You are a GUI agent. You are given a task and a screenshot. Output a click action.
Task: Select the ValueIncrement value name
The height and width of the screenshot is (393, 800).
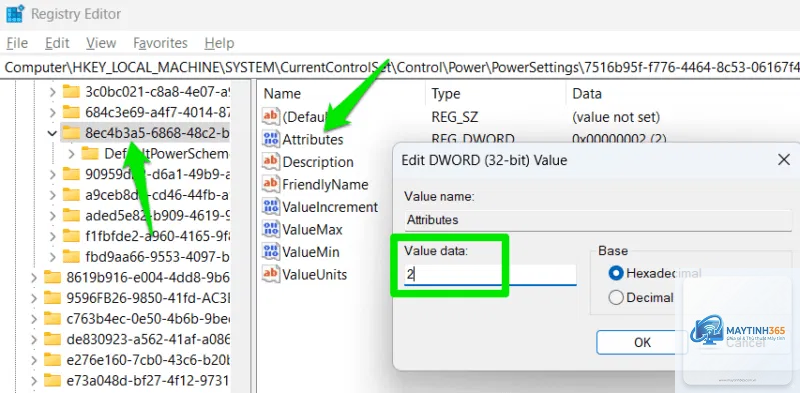330,207
